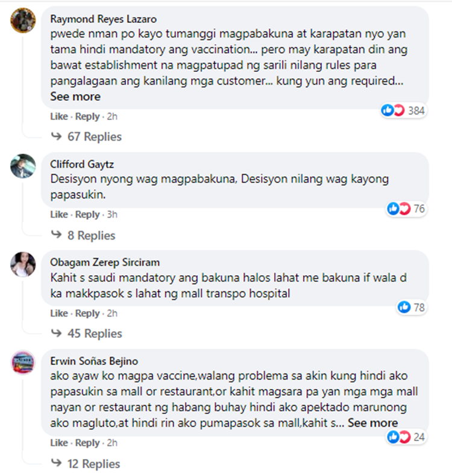Open reactions on Raymond Reyes Lazaro's comment
This screenshot has height=476, width=452.
[403, 110]
